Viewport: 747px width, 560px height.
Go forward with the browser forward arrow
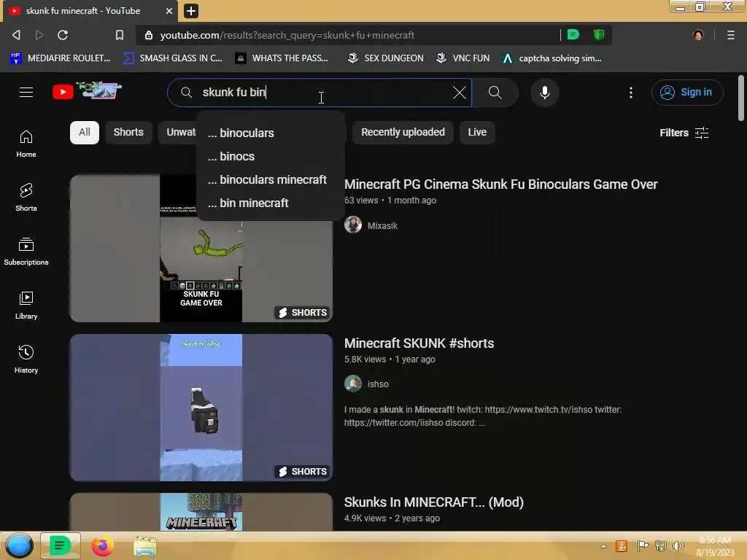(x=39, y=35)
